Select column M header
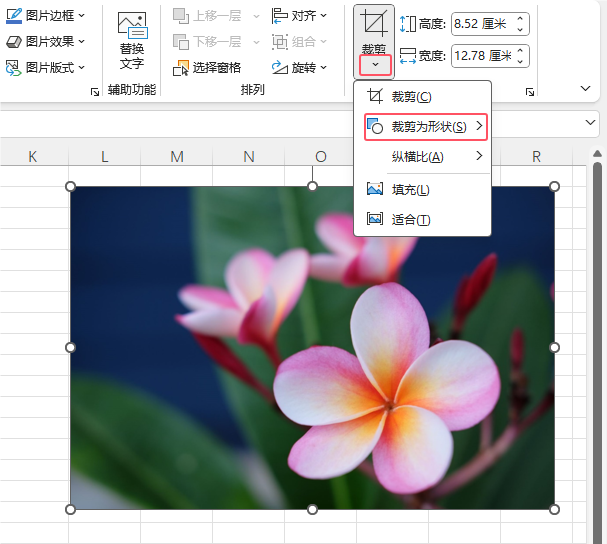This screenshot has height=544, width=607. coord(177,157)
